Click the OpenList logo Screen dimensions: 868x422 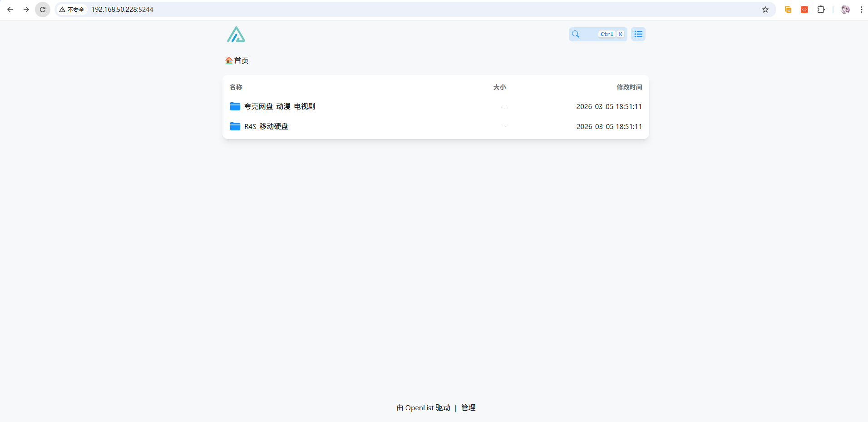tap(236, 35)
